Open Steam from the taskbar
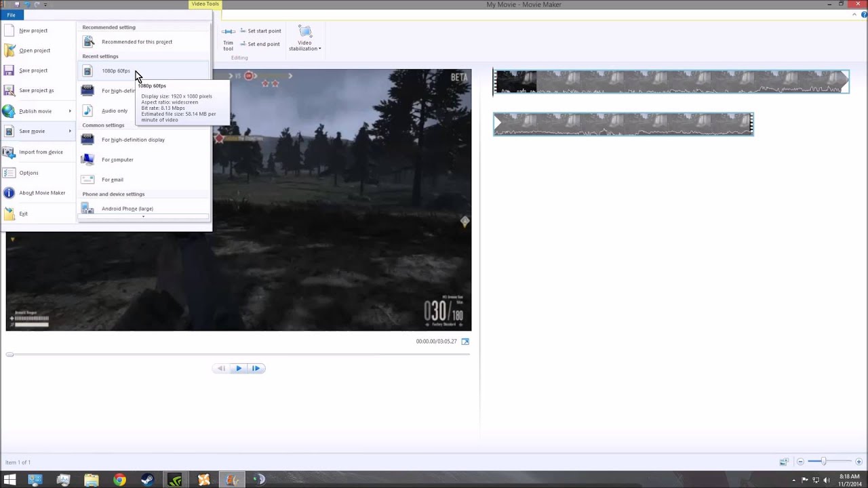 [147, 480]
